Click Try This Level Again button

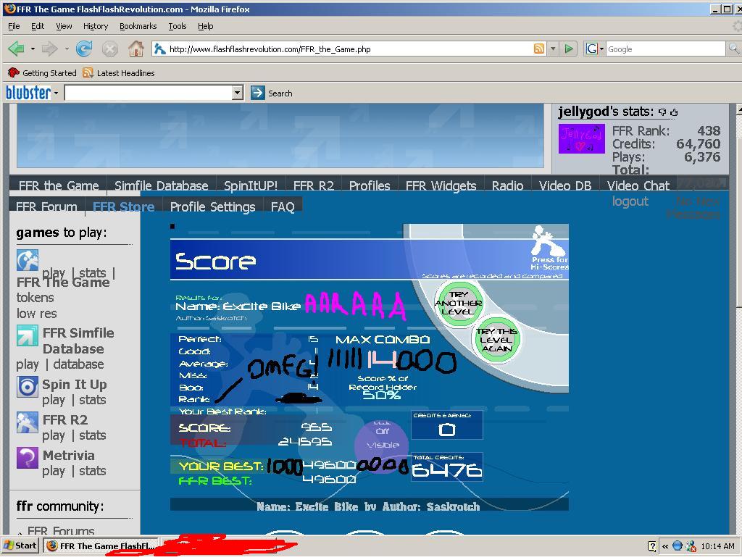(496, 340)
